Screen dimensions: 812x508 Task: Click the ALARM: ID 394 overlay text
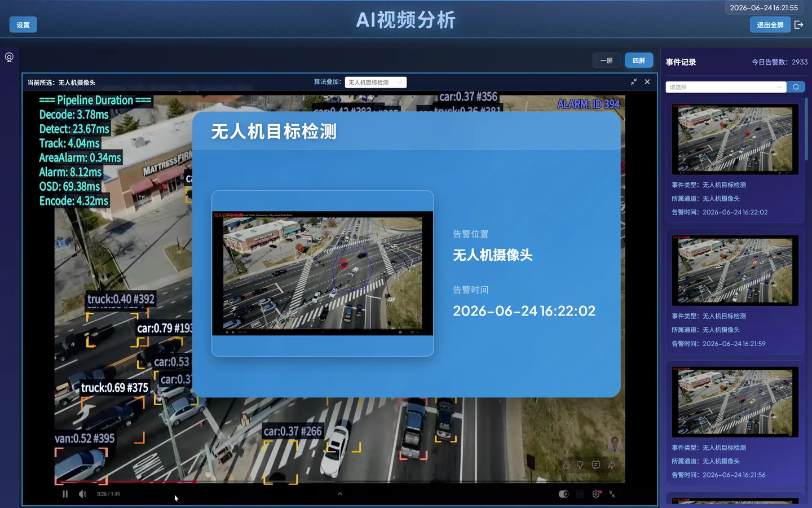click(x=588, y=104)
